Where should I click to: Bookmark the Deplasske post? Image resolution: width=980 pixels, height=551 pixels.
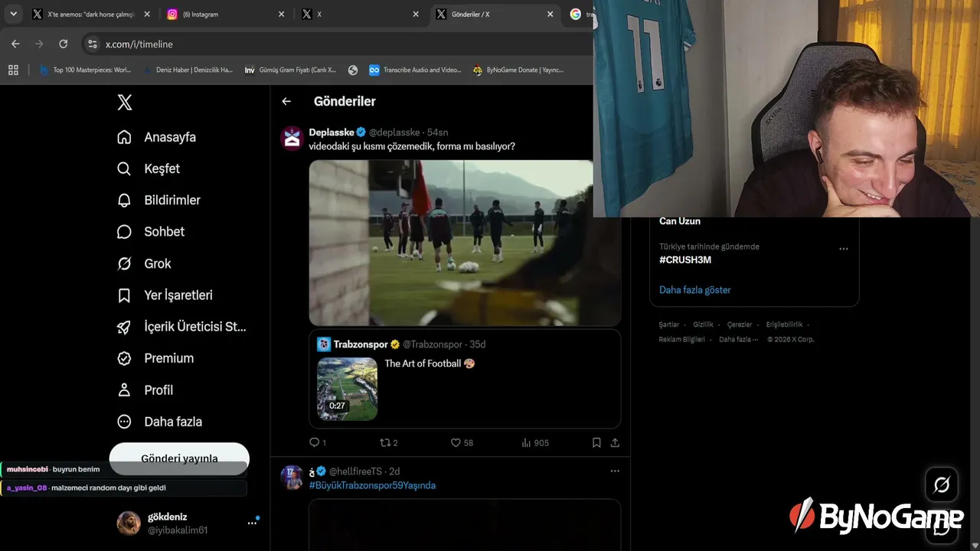(596, 442)
